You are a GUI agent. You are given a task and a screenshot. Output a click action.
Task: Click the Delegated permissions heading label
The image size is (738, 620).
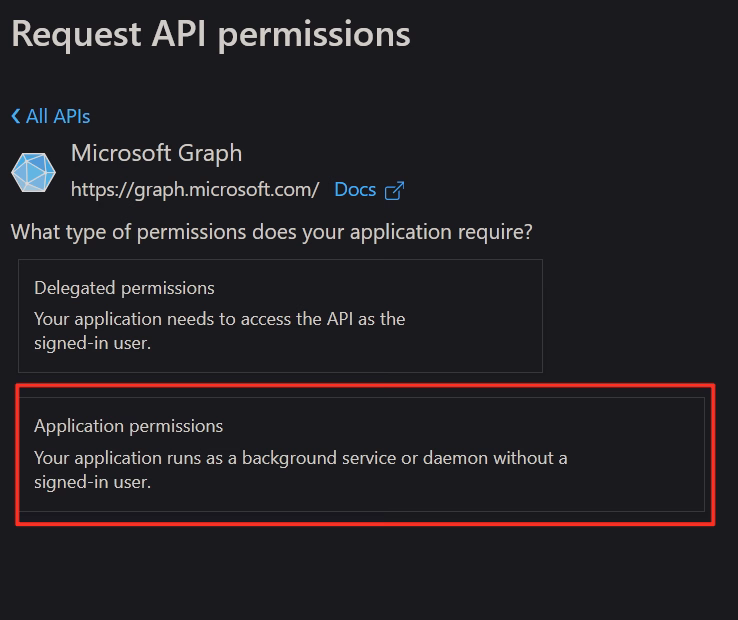(124, 288)
